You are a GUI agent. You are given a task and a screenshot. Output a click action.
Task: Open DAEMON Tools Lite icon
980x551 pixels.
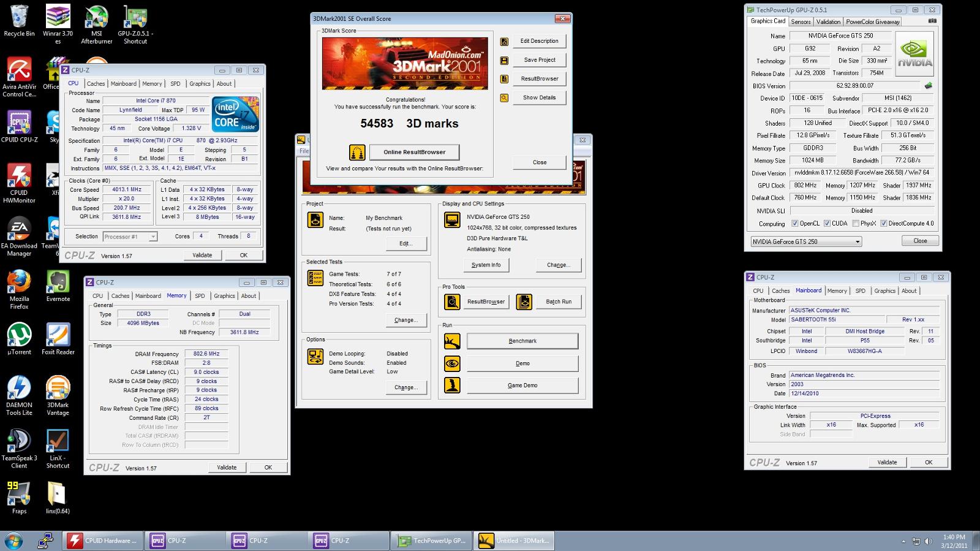click(x=19, y=396)
